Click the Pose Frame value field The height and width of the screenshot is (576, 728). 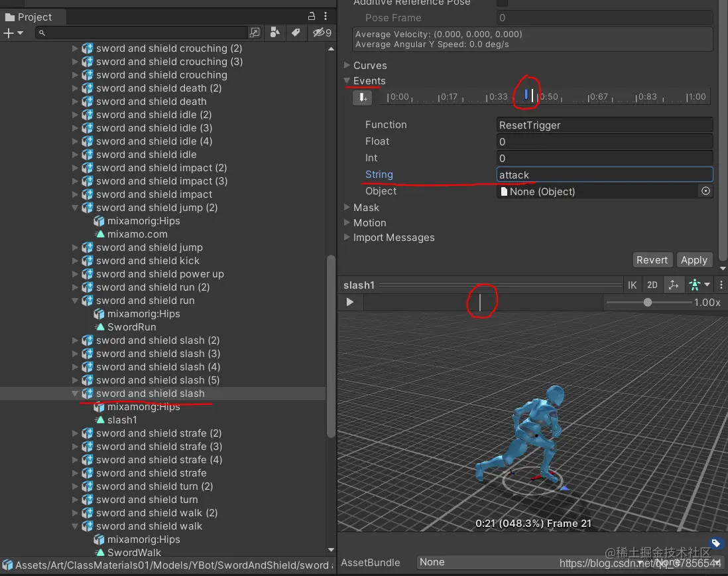click(605, 18)
